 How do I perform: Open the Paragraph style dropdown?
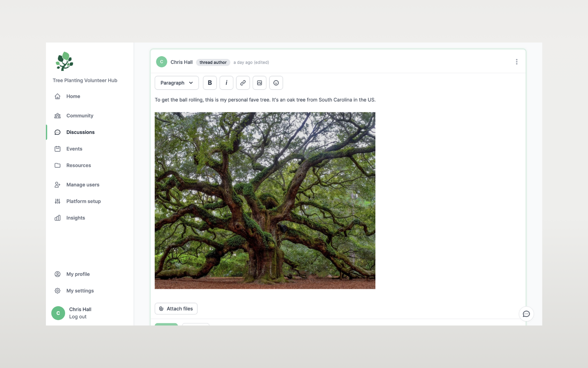(x=177, y=83)
